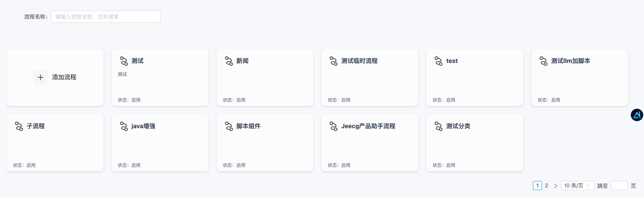Click the flow icon on 新闻 card

229,61
